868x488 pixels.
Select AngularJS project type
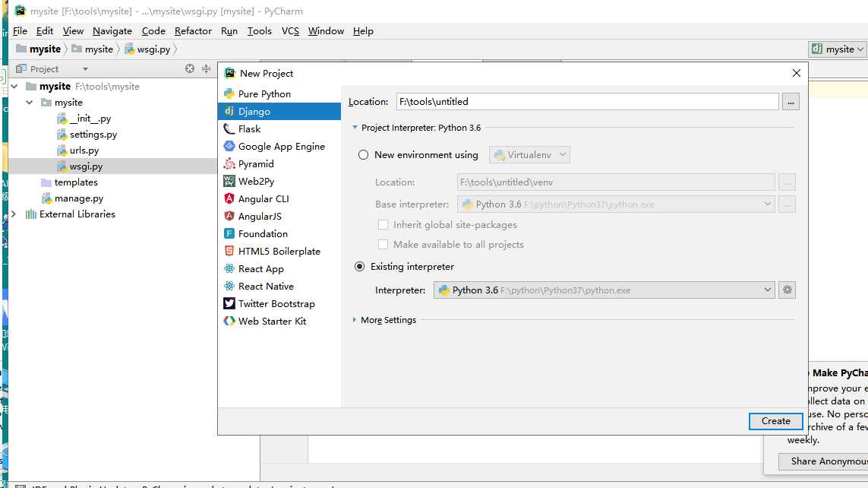[x=279, y=216]
